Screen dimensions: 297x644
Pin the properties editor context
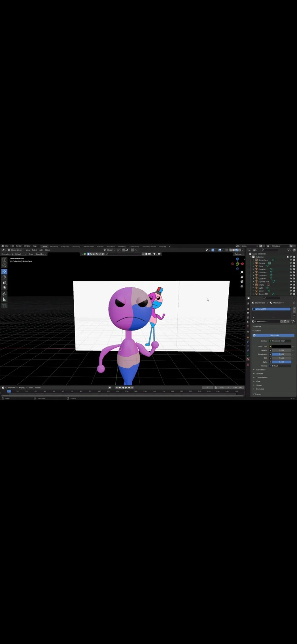click(294, 303)
